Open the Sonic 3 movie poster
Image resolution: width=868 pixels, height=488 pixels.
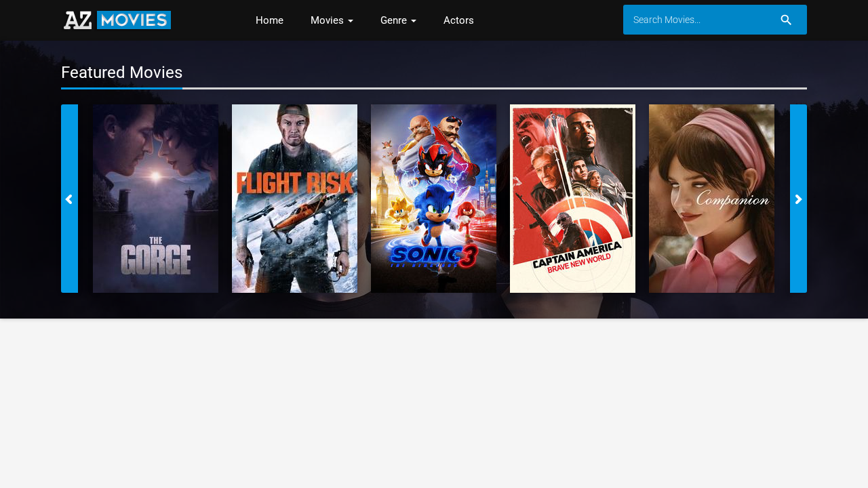[433, 199]
